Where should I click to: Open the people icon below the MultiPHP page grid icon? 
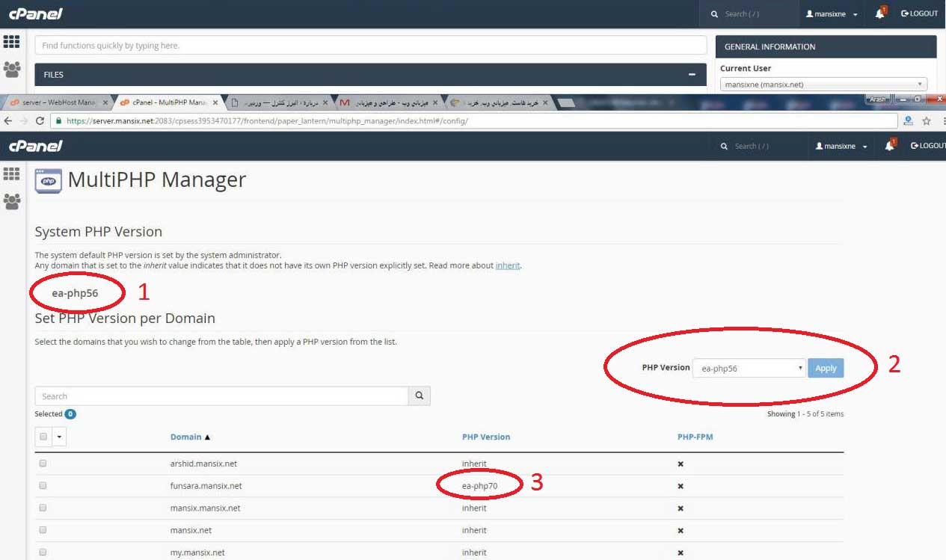point(11,201)
